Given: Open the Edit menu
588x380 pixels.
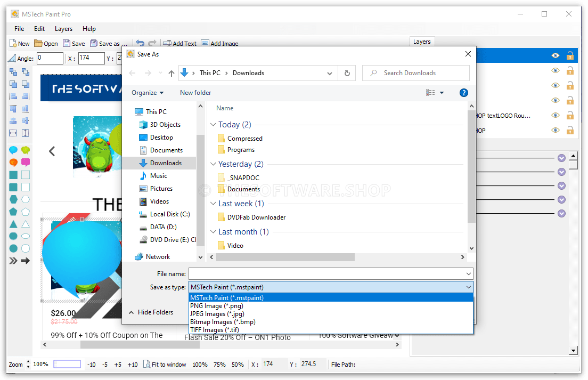Looking at the screenshot, I should pos(39,29).
